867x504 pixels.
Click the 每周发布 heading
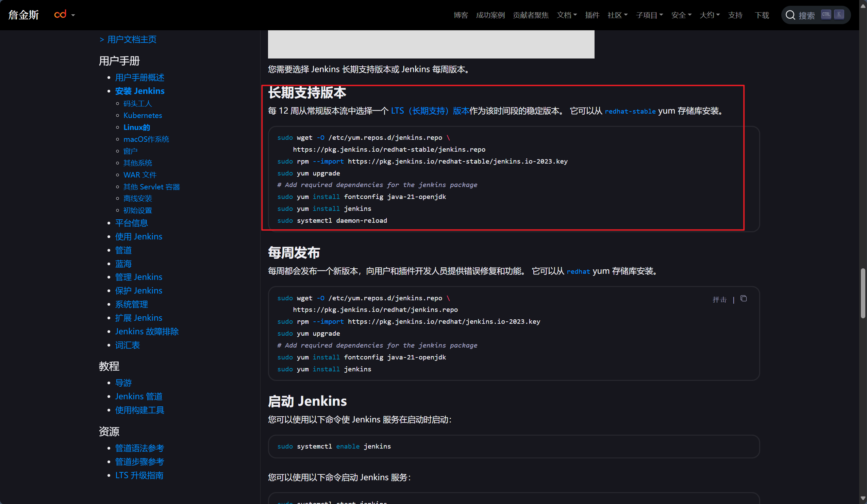294,253
